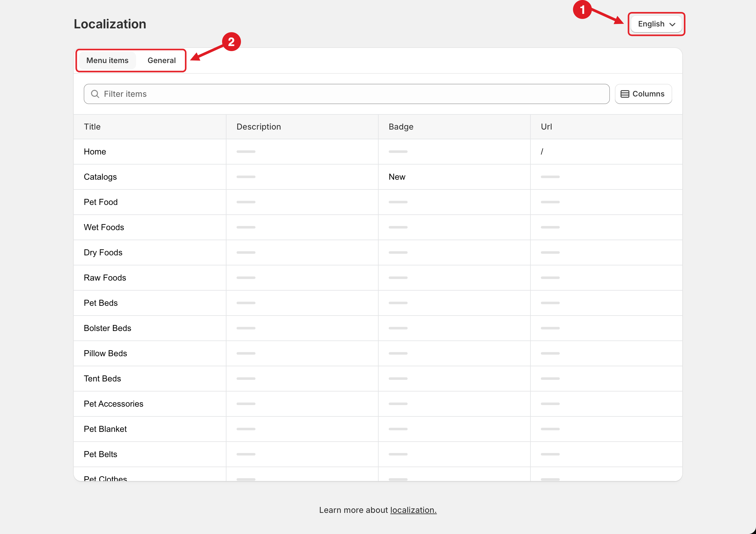Viewport: 756px width, 534px height.
Task: Click the empty Url cell for Catalogs
Action: 606,177
